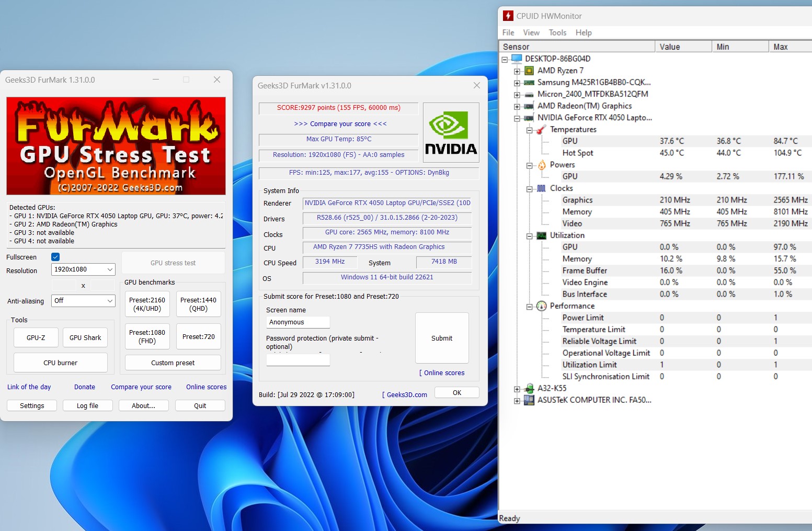Open the Custom preset benchmark

click(173, 363)
